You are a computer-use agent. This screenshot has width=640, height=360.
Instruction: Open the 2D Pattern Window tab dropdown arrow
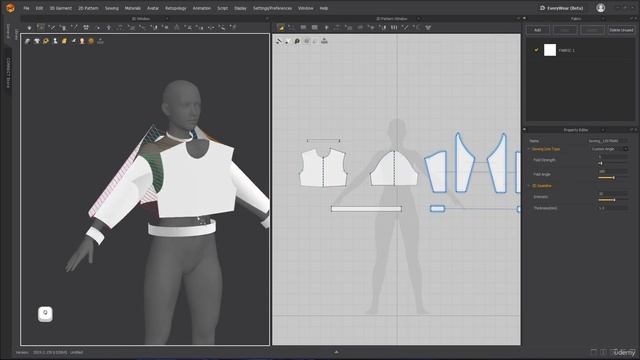pyautogui.click(x=418, y=18)
